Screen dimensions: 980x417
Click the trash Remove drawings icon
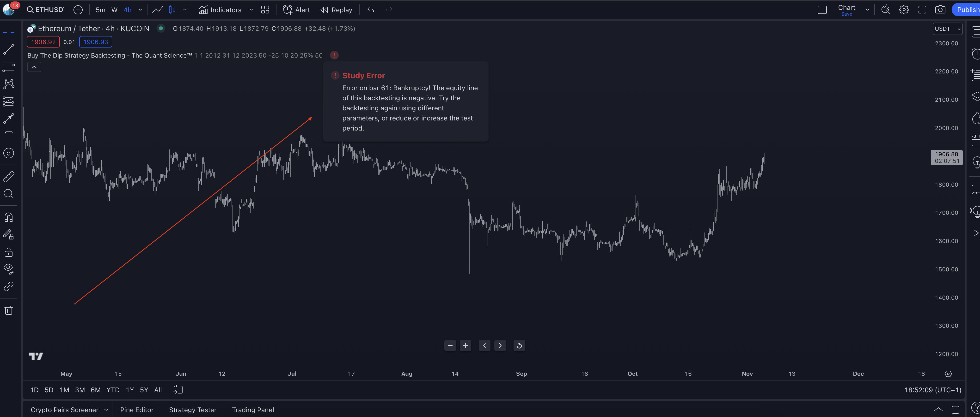8,310
